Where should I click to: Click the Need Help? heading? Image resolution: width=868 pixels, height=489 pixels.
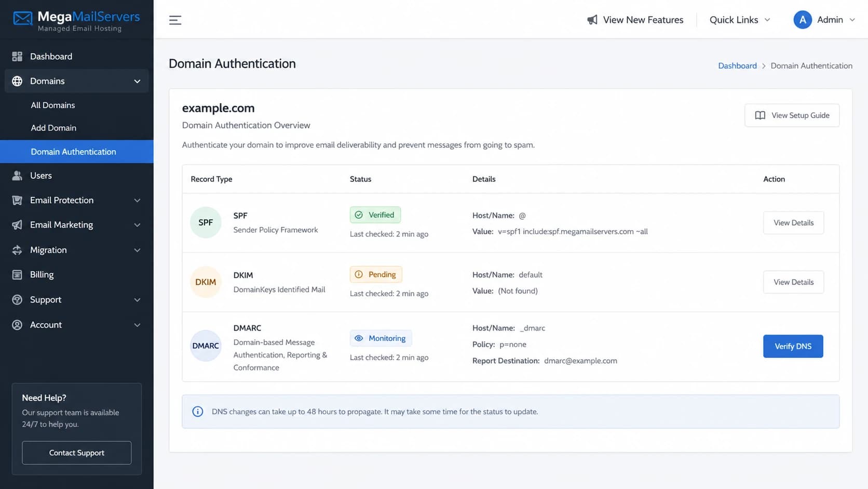click(44, 398)
